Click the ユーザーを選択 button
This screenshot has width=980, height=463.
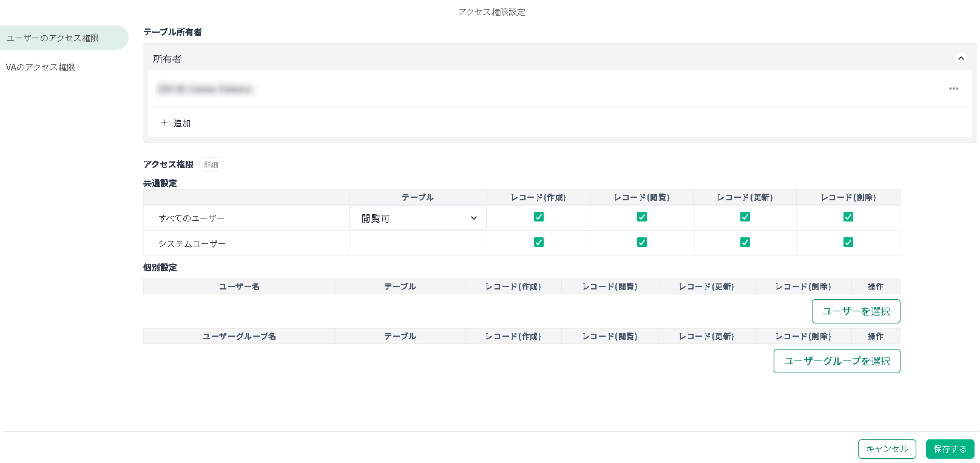[x=856, y=311]
